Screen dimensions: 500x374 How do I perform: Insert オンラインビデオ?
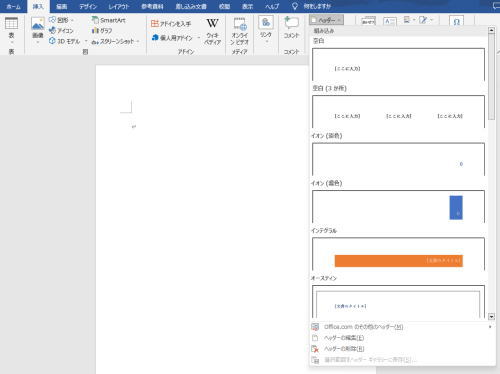[239, 31]
